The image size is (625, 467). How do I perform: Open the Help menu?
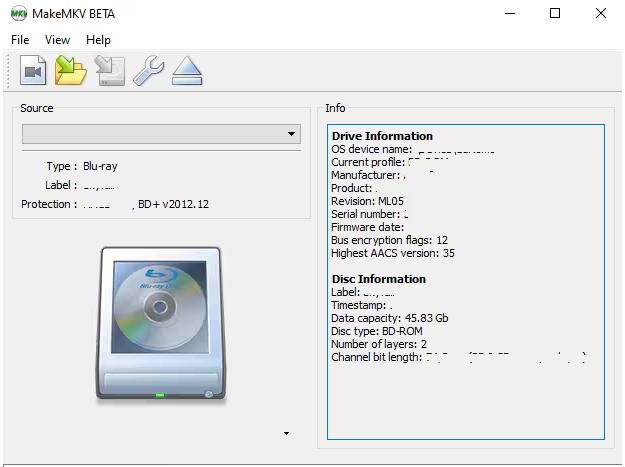pyautogui.click(x=98, y=40)
